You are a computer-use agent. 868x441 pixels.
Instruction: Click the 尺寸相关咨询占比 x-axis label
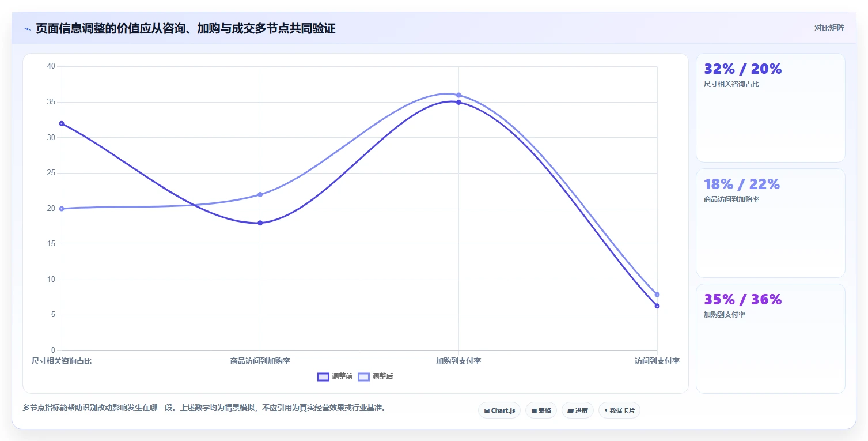62,361
